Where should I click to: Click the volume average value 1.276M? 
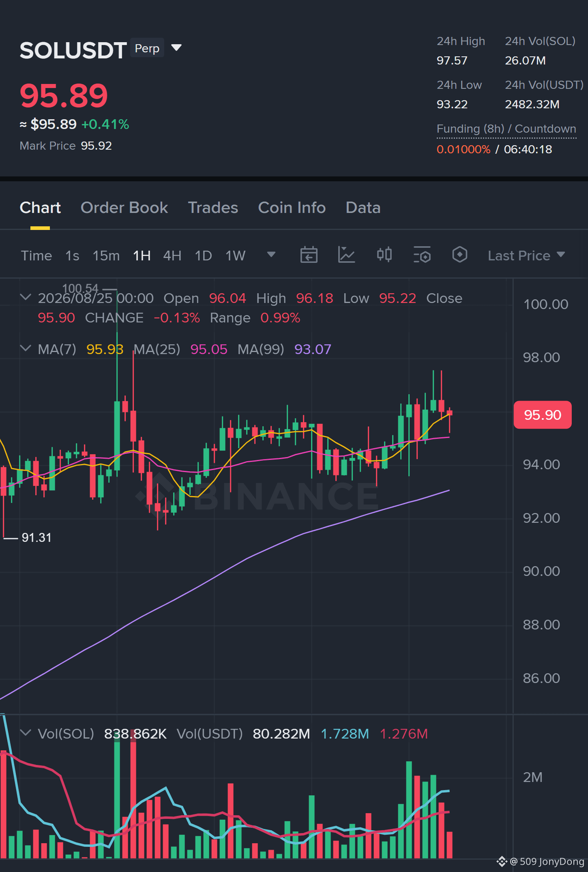coord(404,734)
